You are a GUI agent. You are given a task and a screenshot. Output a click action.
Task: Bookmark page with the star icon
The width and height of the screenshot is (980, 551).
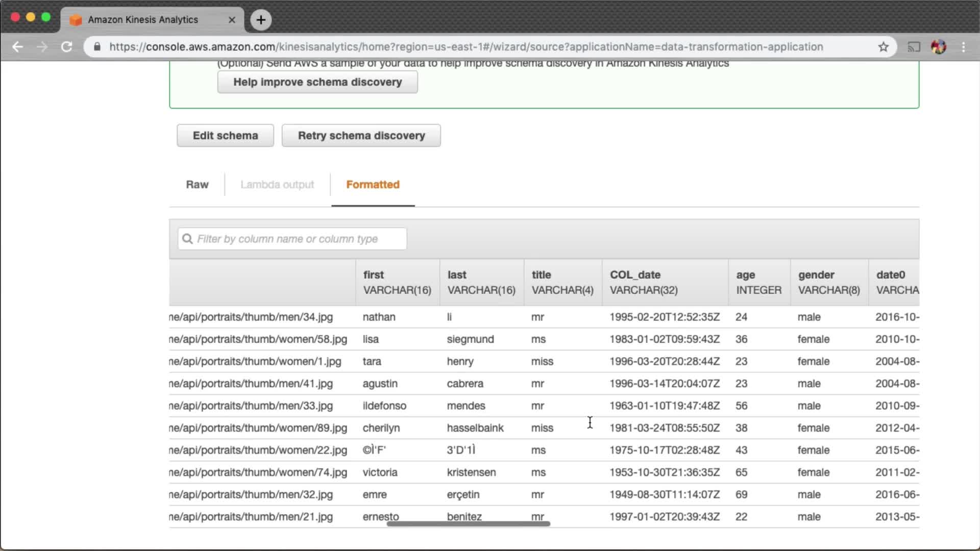(884, 47)
